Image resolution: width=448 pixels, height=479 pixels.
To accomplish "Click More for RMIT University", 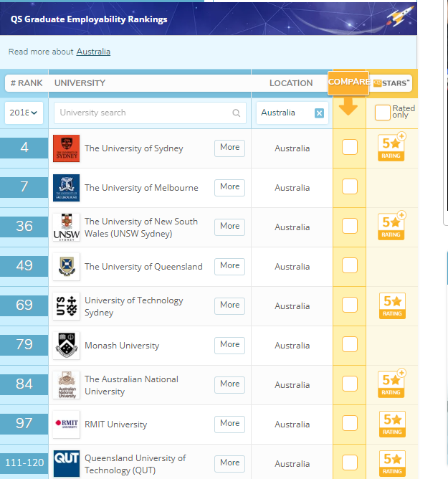I will point(229,424).
